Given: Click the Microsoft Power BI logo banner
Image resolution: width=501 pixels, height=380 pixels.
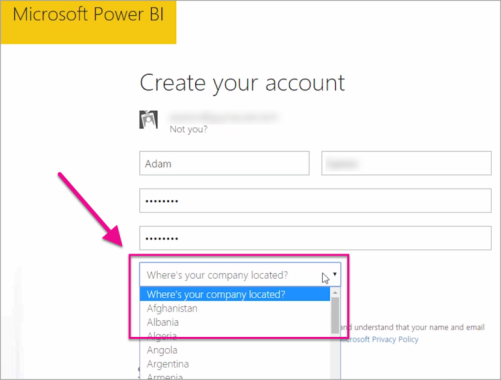Looking at the screenshot, I should coord(88,22).
